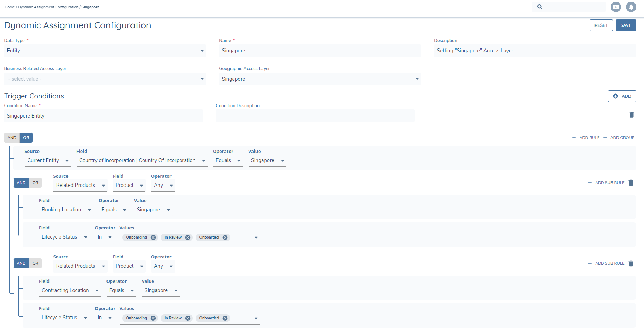The height and width of the screenshot is (331, 644).
Task: Select OR for the Booking Location group
Action: click(x=35, y=183)
